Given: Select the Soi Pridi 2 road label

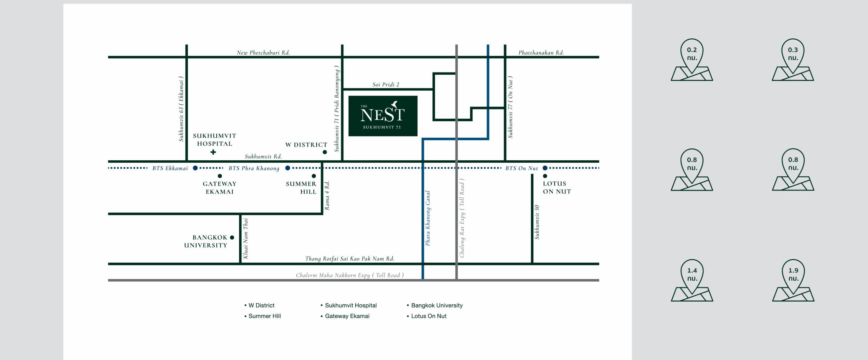Looking at the screenshot, I should [x=386, y=84].
